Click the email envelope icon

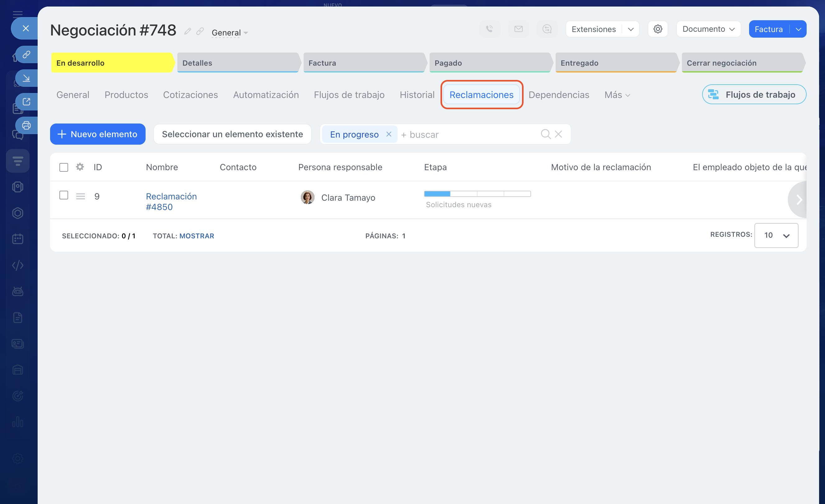coord(518,29)
